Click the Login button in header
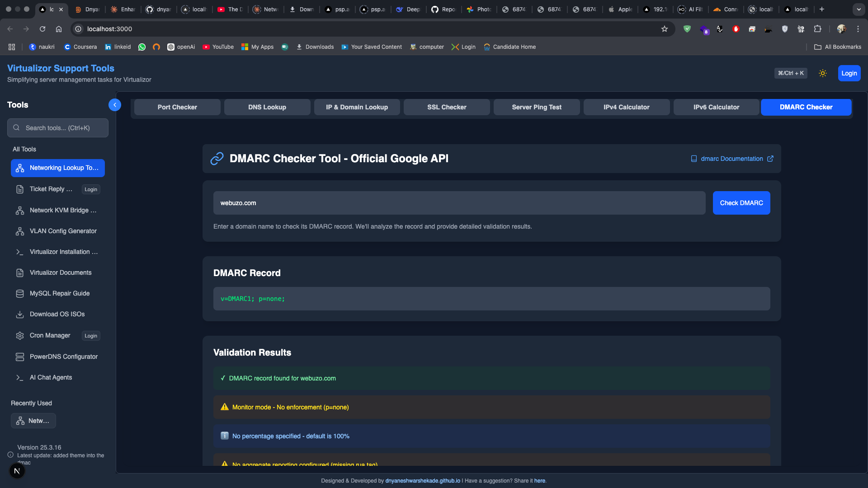868x488 pixels. click(849, 73)
